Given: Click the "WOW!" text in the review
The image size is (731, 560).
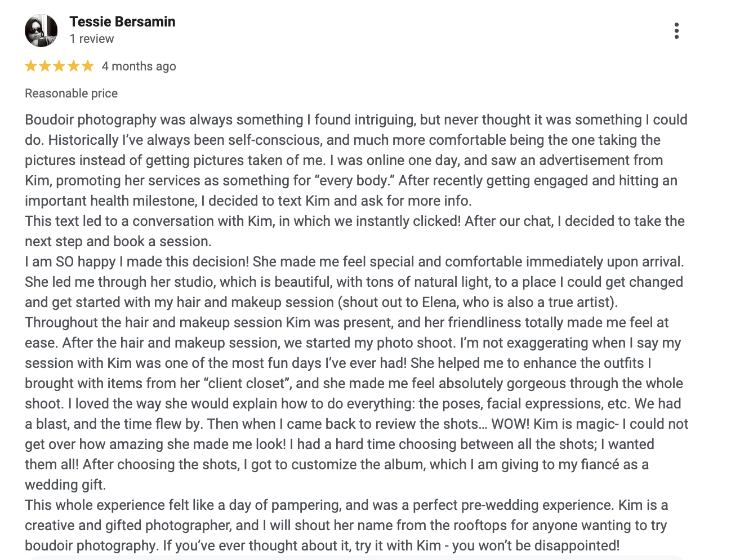Looking at the screenshot, I should point(510,424).
